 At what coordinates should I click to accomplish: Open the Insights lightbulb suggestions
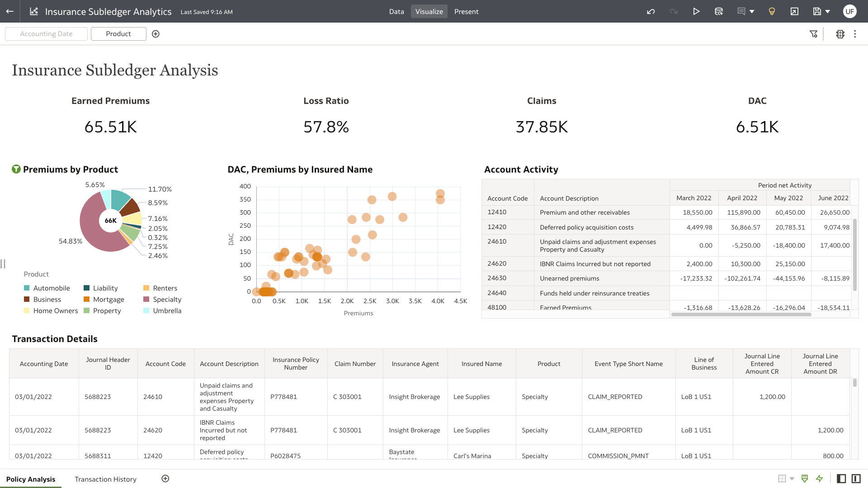point(771,11)
